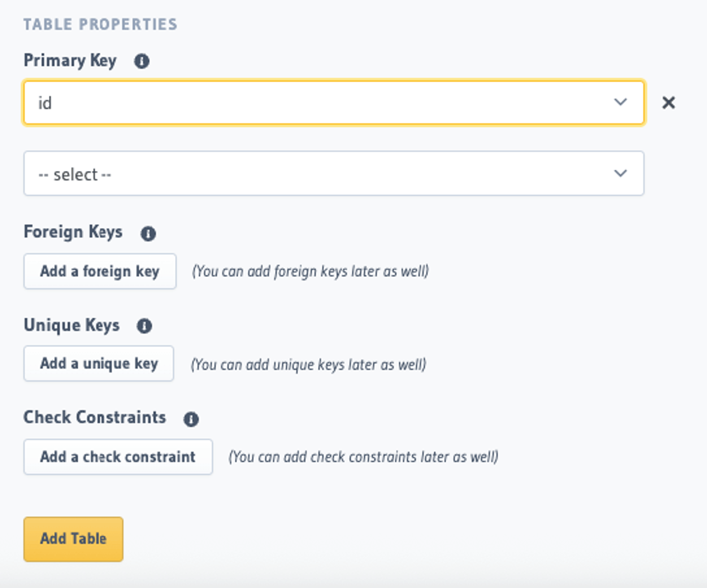Image resolution: width=707 pixels, height=588 pixels.
Task: Click the Check Constraints label
Action: tap(94, 417)
